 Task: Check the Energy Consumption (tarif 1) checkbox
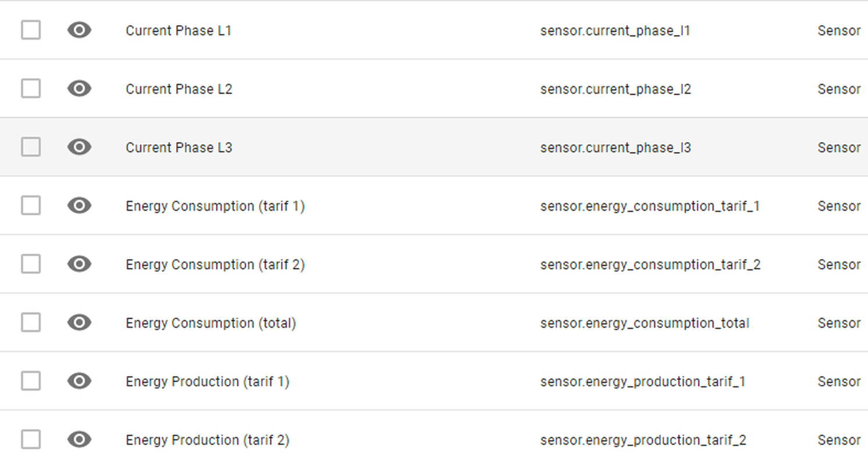pyautogui.click(x=31, y=205)
